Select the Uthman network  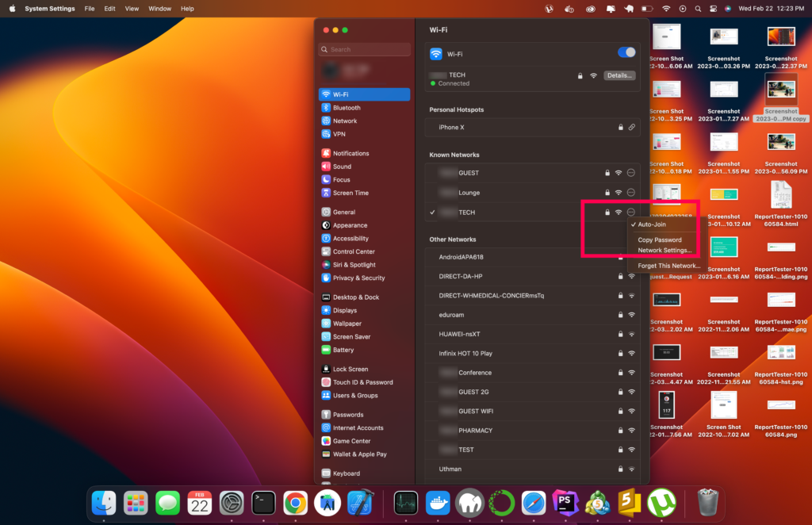click(532, 469)
